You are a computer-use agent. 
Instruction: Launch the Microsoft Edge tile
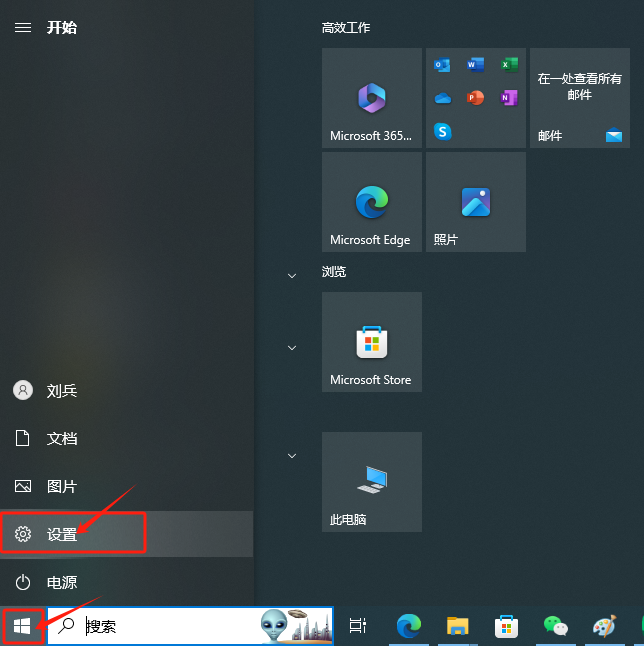click(x=371, y=202)
